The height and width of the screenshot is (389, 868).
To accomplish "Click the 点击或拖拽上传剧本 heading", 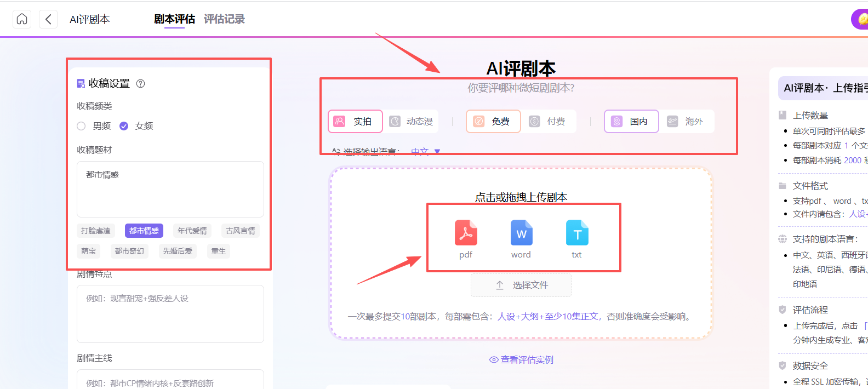I will click(521, 197).
